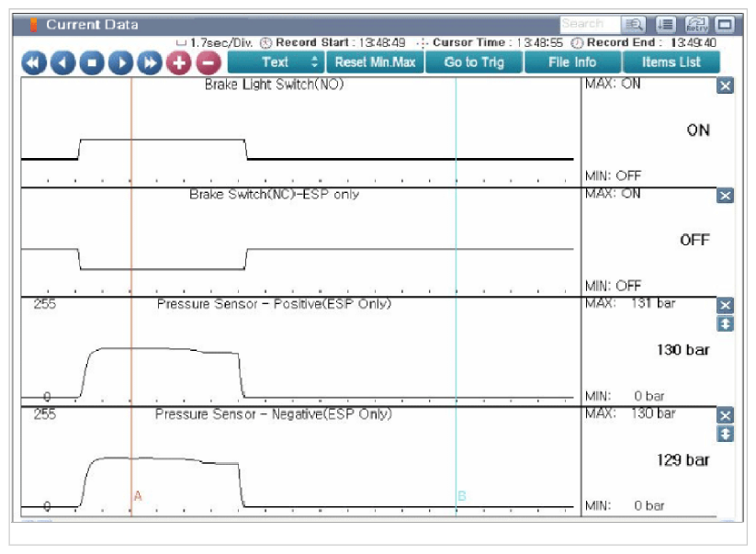The height and width of the screenshot is (554, 756).
Task: Fast-forward the recorded data
Action: click(x=150, y=62)
